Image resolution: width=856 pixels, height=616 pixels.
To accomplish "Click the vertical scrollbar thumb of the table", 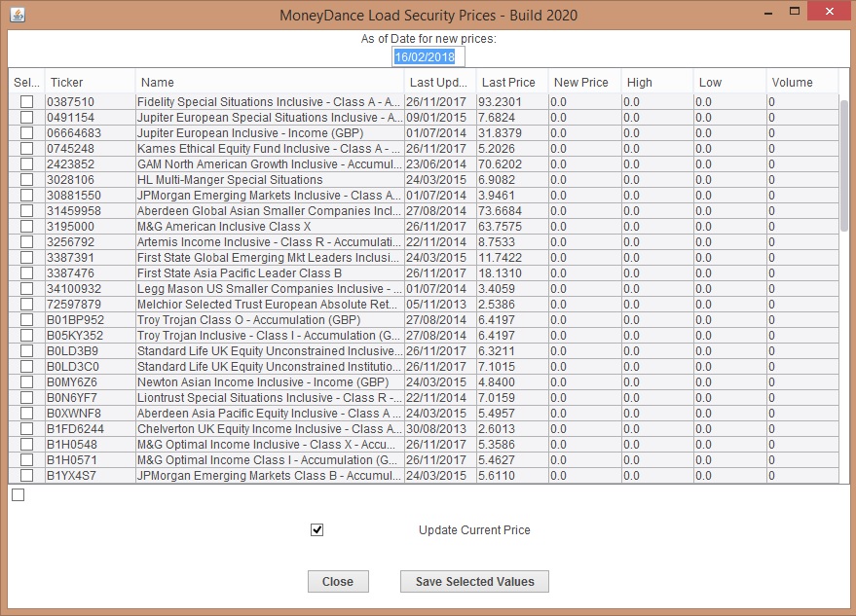I will coord(844,165).
